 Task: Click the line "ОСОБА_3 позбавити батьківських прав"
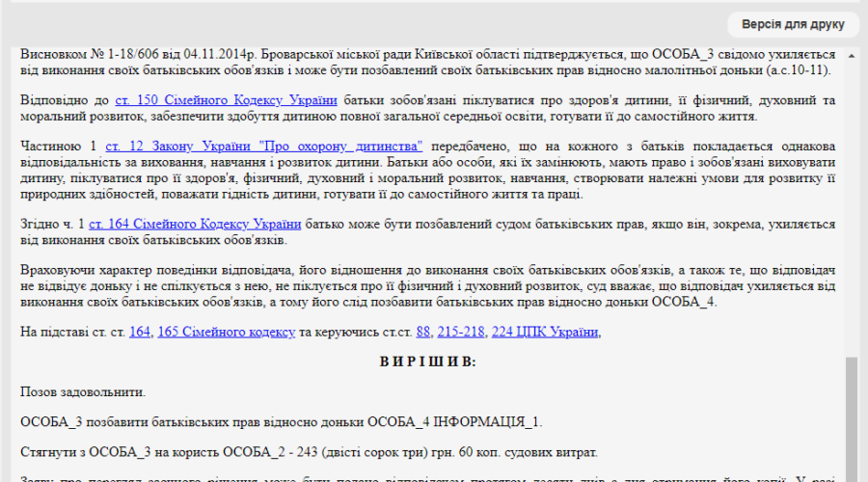click(280, 422)
